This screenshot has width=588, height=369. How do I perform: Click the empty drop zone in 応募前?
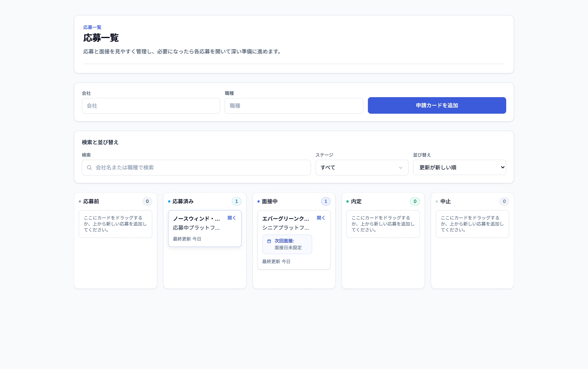point(116,224)
